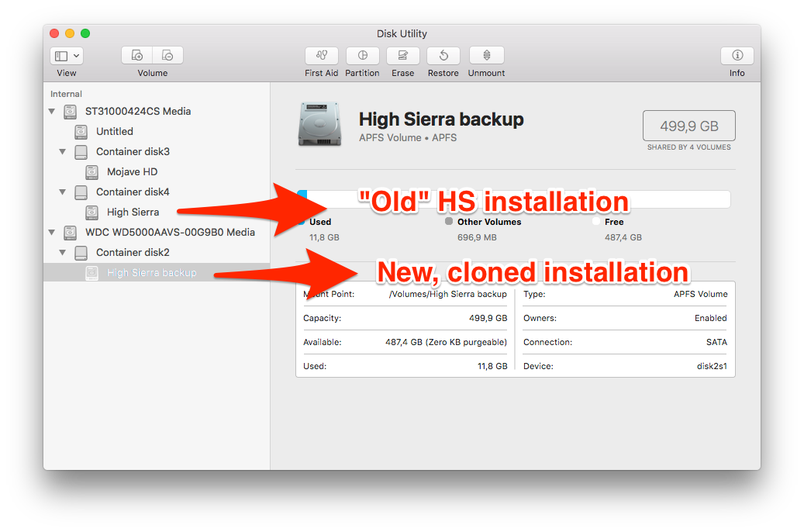Click SHARED BY 4 VOLUMES label
The image size is (804, 532).
(x=688, y=147)
